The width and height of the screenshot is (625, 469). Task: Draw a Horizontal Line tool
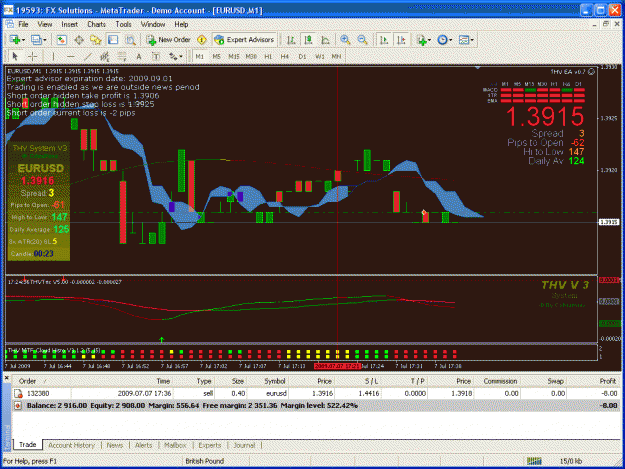click(x=71, y=57)
